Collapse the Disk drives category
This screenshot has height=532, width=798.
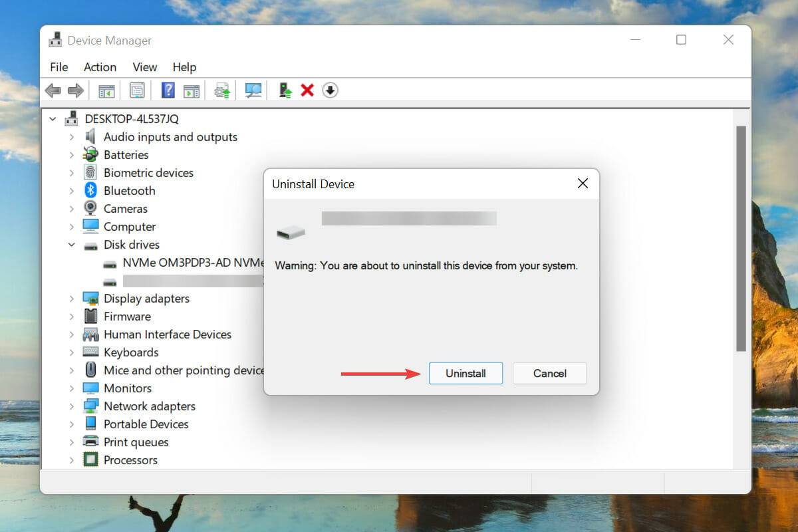(72, 244)
